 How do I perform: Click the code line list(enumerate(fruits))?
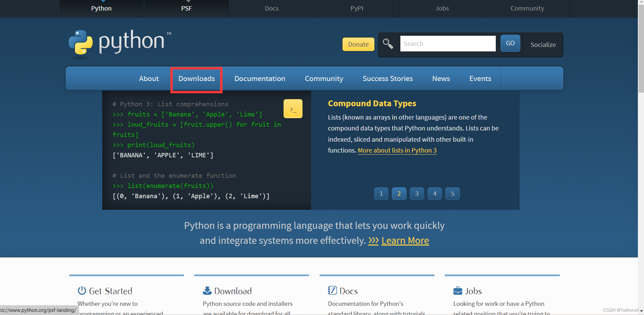(x=163, y=186)
